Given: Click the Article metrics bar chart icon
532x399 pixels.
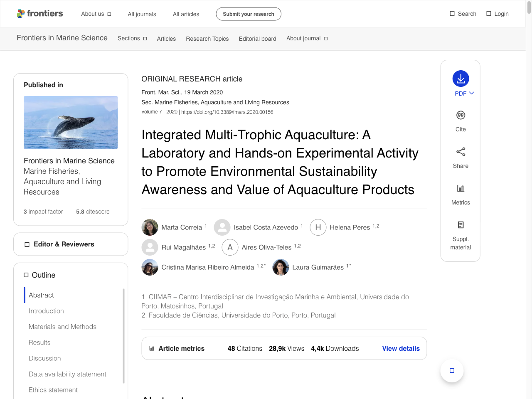Looking at the screenshot, I should tap(152, 348).
